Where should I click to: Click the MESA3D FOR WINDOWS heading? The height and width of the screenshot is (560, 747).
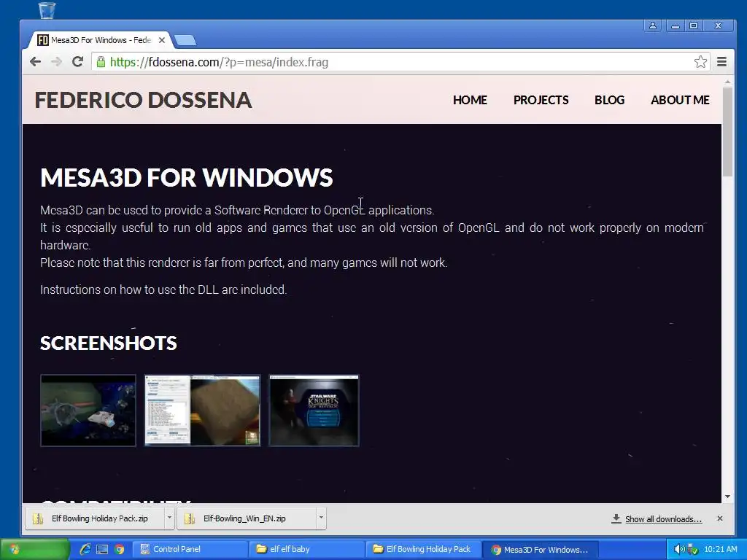(x=186, y=178)
